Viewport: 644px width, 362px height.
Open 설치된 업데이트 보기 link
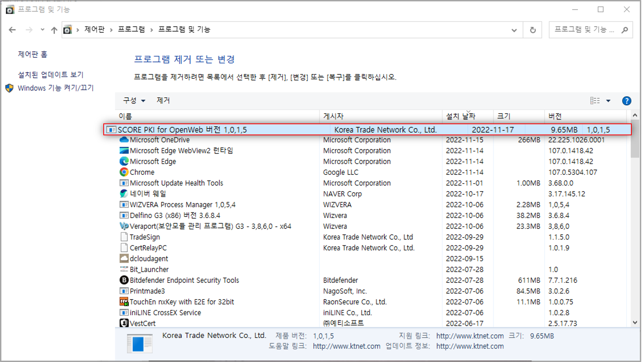point(51,74)
